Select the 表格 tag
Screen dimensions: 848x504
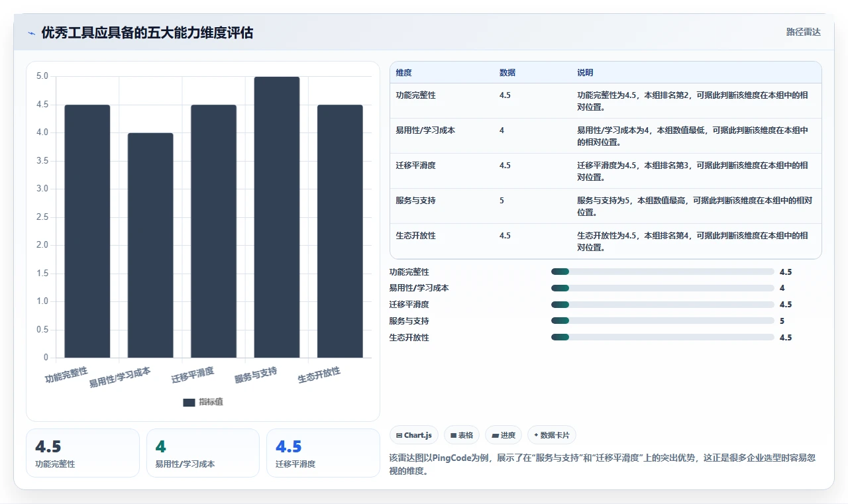click(x=462, y=435)
